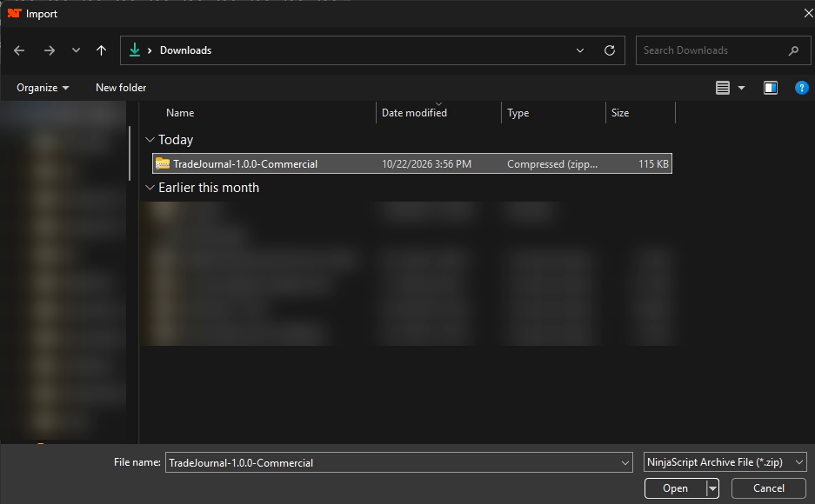Go up one folder level arrow
The width and height of the screenshot is (815, 504).
tap(102, 50)
